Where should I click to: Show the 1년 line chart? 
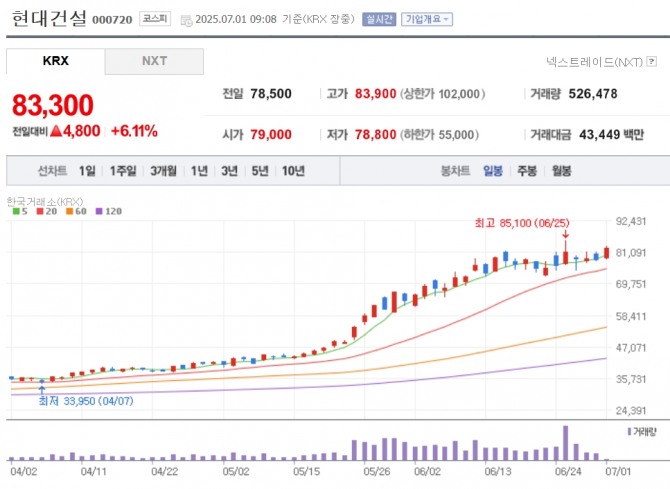[200, 171]
